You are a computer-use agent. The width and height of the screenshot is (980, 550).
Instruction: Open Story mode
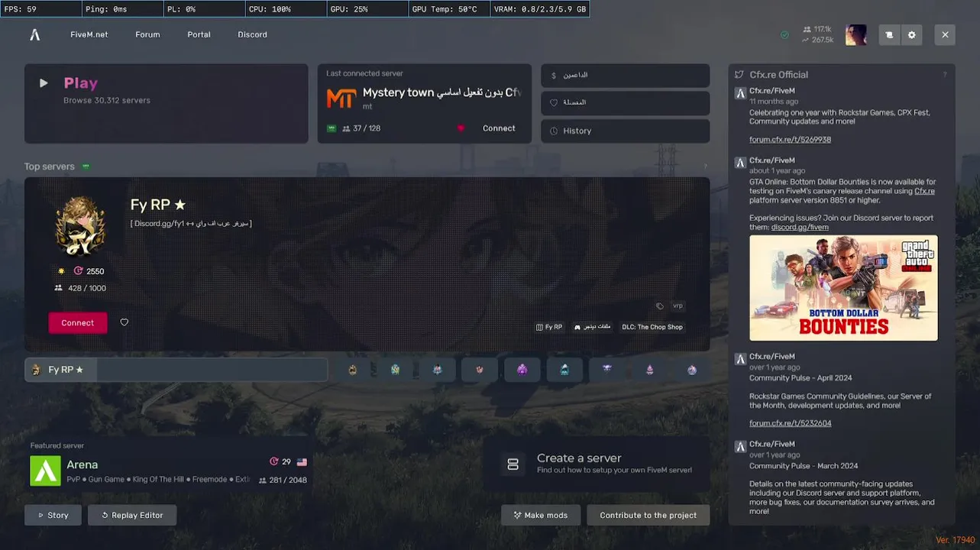pyautogui.click(x=53, y=515)
